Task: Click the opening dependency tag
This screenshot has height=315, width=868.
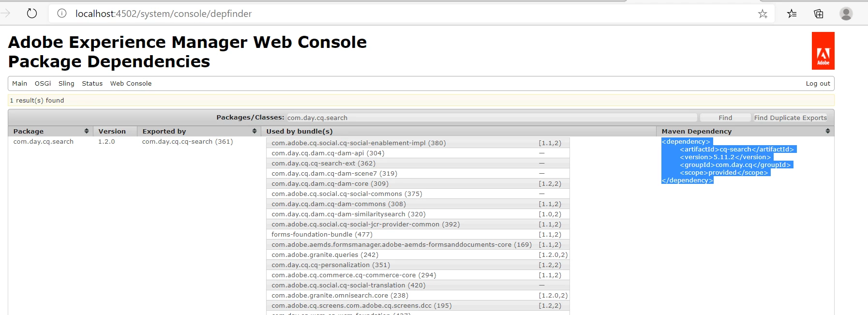Action: click(x=686, y=142)
